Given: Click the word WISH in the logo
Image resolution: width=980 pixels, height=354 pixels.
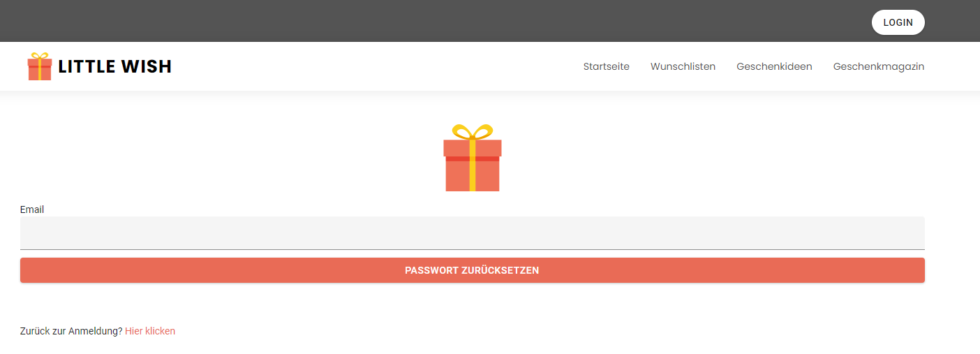Looking at the screenshot, I should (x=147, y=67).
